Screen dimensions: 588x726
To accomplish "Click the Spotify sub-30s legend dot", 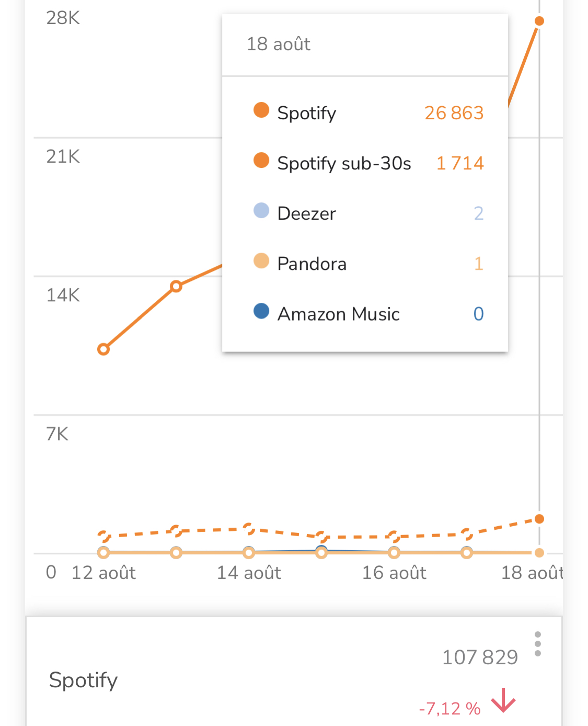I will (x=261, y=161).
